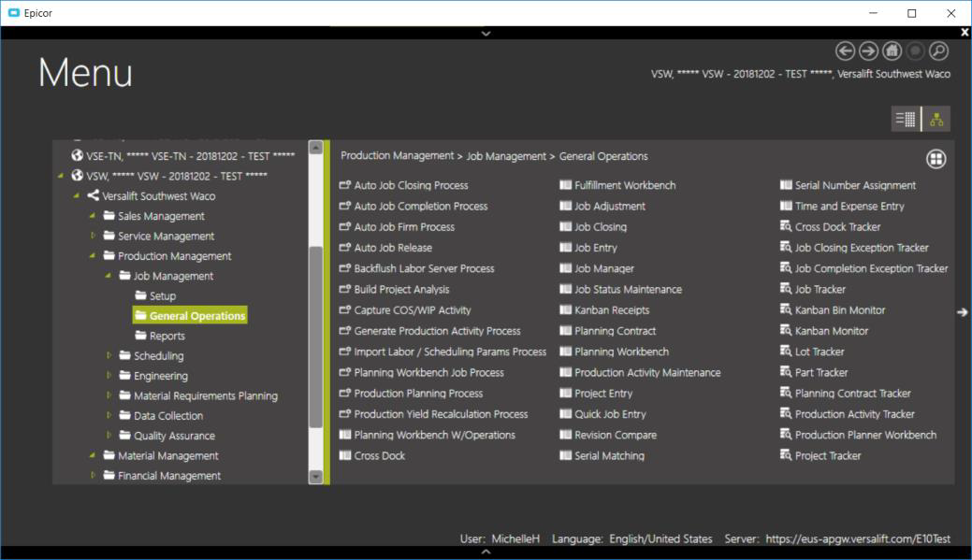Select the VSE-TN company tree item

182,156
